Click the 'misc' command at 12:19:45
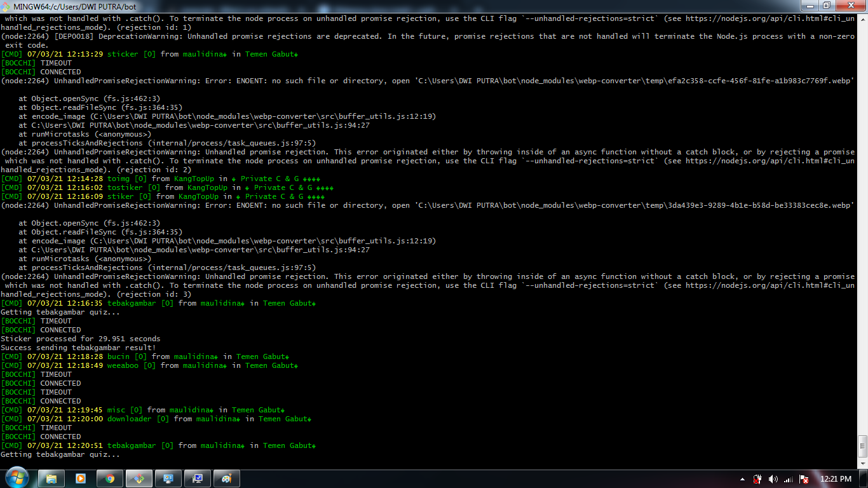This screenshot has width=868, height=488. 116,410
